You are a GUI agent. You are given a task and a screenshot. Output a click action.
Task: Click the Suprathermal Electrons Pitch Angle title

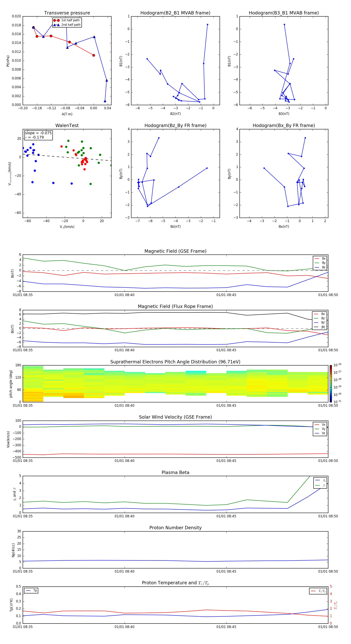[x=175, y=362]
